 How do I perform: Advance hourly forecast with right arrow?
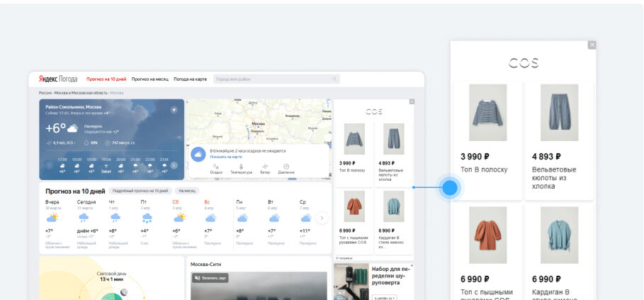[x=174, y=165]
